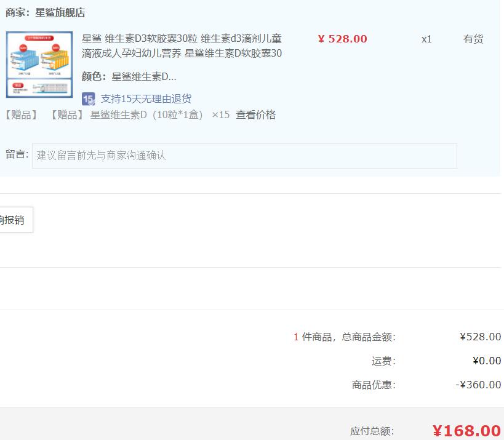
Task: Click the 15-day return badge icon
Action: click(89, 99)
